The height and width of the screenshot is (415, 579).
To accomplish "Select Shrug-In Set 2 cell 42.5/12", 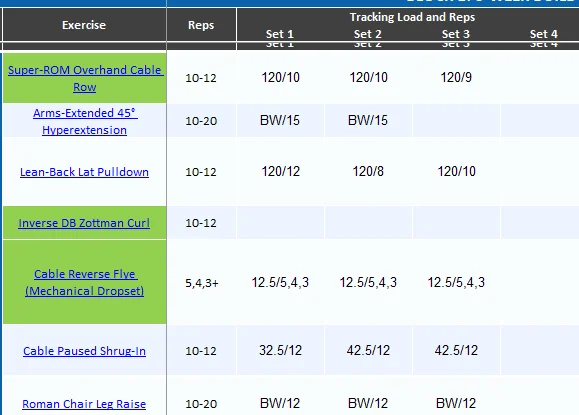I will [369, 350].
